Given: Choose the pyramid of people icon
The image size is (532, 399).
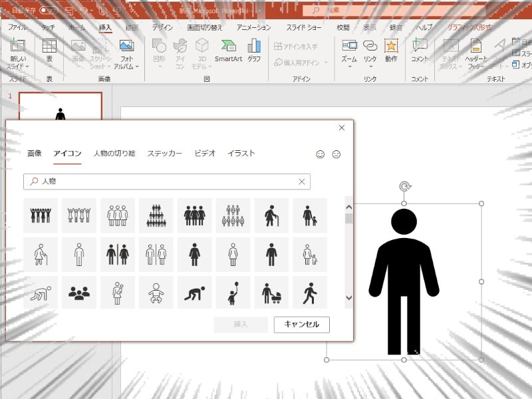Looking at the screenshot, I should tap(156, 215).
